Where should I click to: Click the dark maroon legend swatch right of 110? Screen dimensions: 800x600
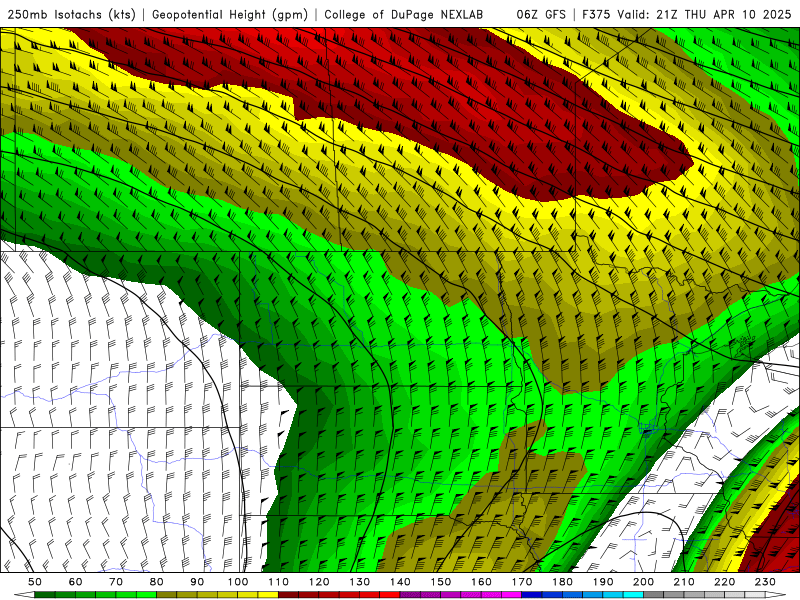[288, 595]
